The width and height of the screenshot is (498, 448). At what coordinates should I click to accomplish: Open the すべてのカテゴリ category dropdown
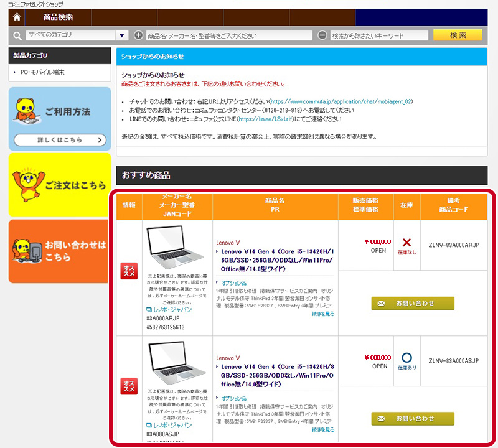click(x=77, y=35)
